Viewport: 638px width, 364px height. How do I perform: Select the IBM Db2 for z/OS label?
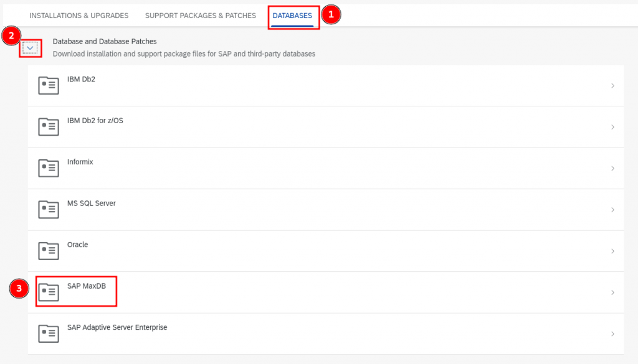tap(95, 121)
